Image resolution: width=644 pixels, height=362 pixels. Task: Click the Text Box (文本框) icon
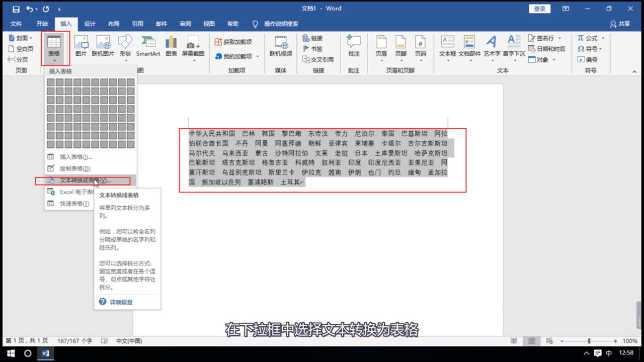click(447, 48)
